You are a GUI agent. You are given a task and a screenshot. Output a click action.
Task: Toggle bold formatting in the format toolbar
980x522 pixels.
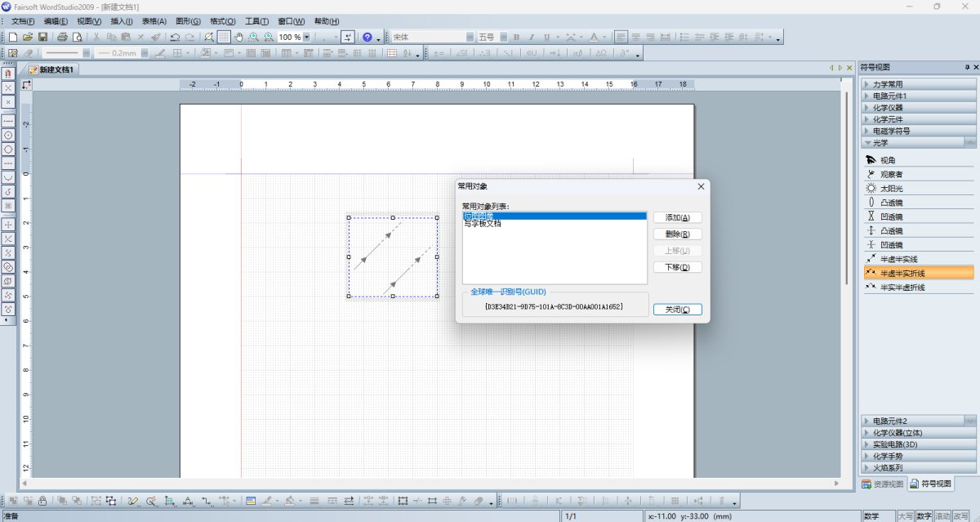point(515,37)
